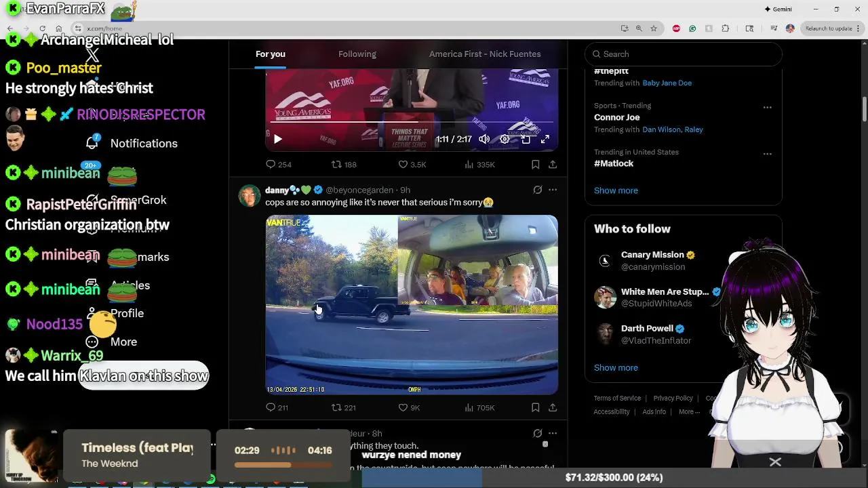This screenshot has height=488, width=868.
Task: Reload the page in Chrome
Action: click(42, 28)
